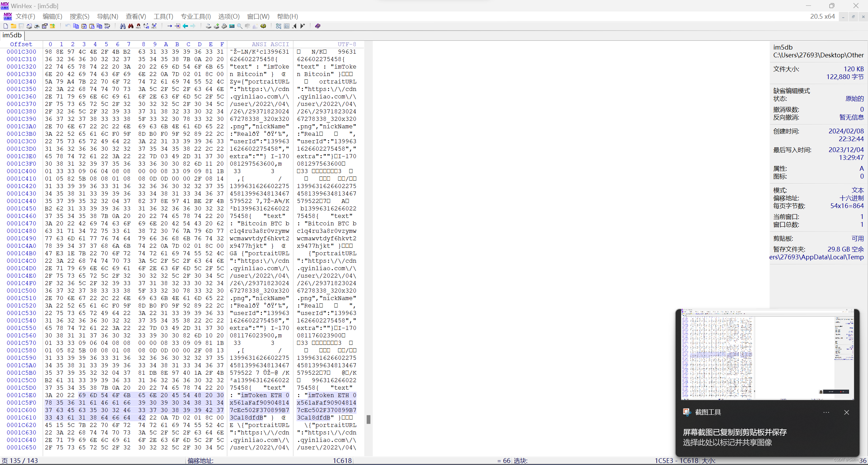Click the UTF-8 column header

(347, 44)
